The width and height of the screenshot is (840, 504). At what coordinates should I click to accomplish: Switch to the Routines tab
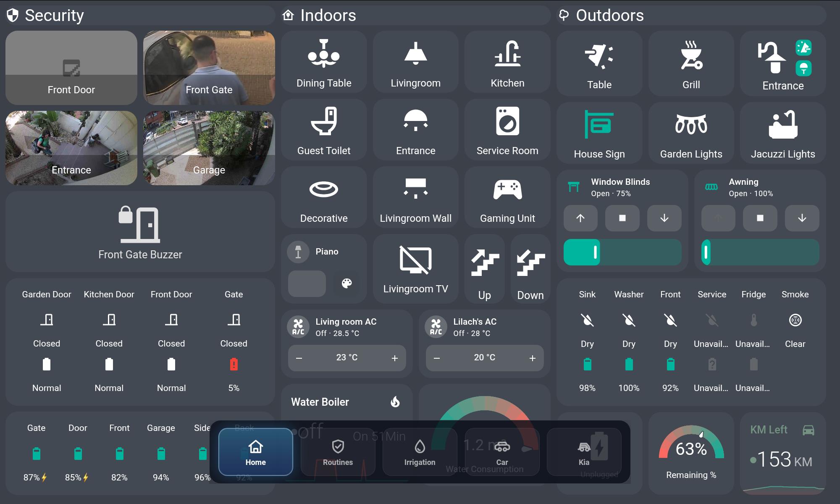pos(338,452)
